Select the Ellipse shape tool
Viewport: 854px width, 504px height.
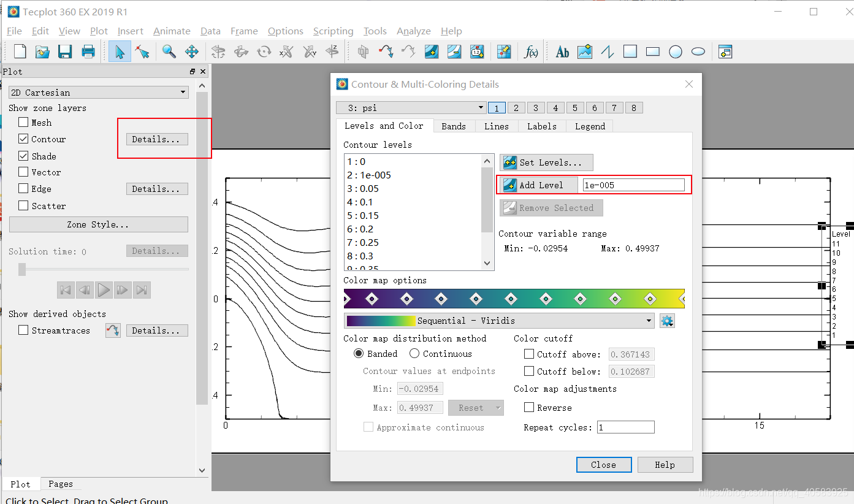(x=698, y=52)
